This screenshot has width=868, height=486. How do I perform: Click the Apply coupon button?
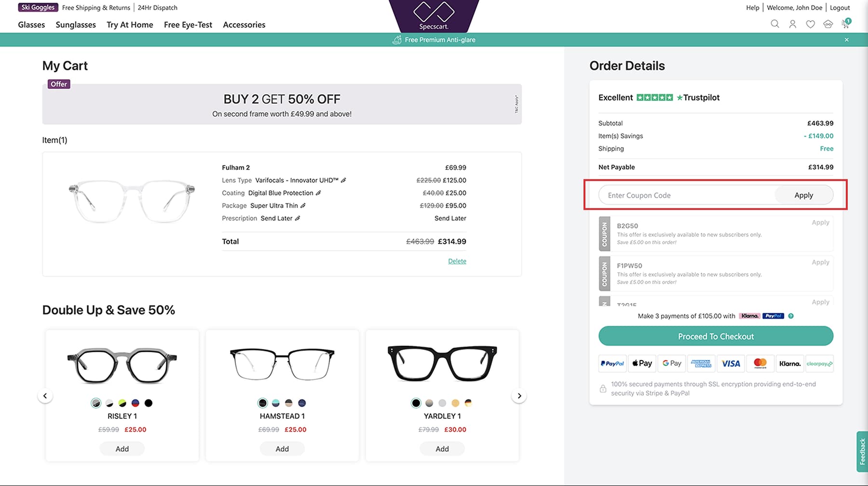[803, 195]
